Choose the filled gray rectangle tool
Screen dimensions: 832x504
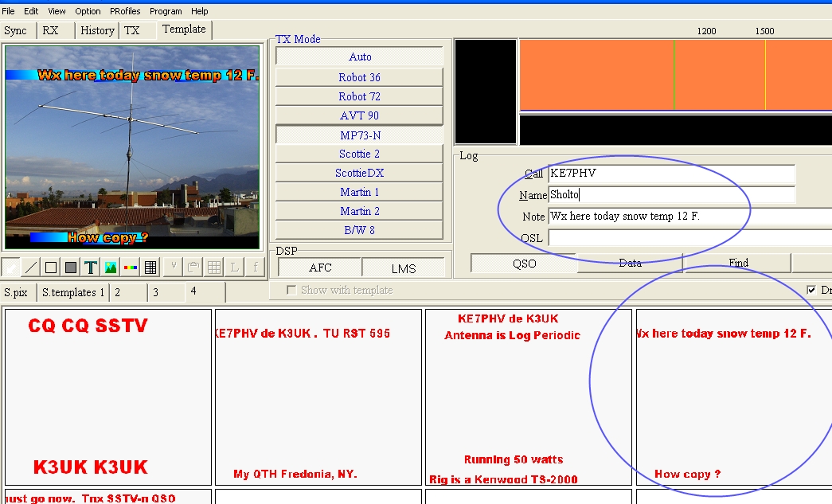click(71, 268)
